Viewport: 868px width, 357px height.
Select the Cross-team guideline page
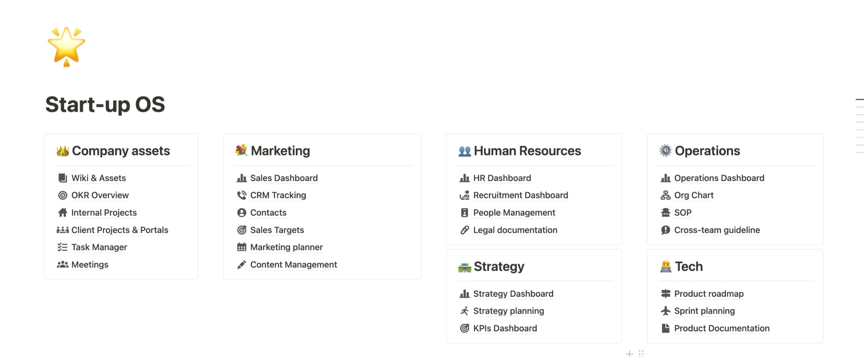click(x=717, y=230)
